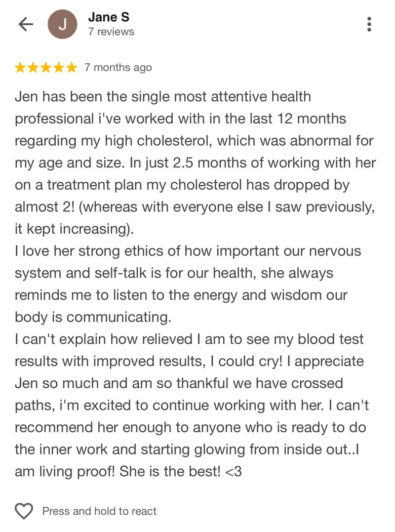The height and width of the screenshot is (532, 395).
Task: Open Jane S reviewer profile name
Action: [109, 17]
